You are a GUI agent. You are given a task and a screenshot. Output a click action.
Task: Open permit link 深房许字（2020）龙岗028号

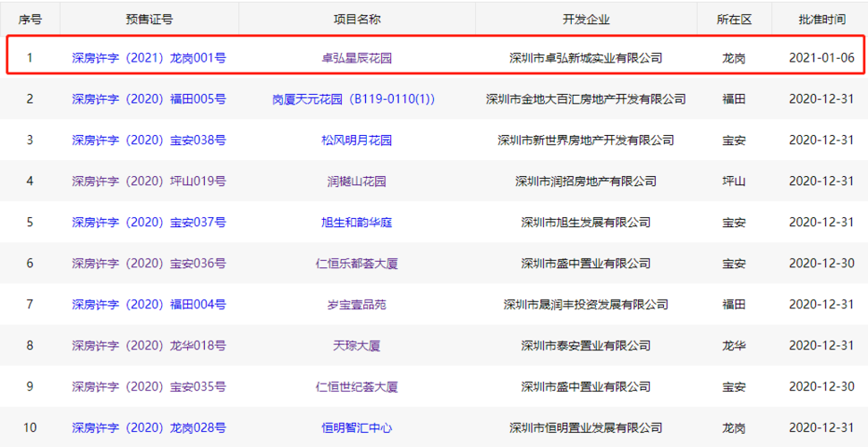click(x=149, y=427)
